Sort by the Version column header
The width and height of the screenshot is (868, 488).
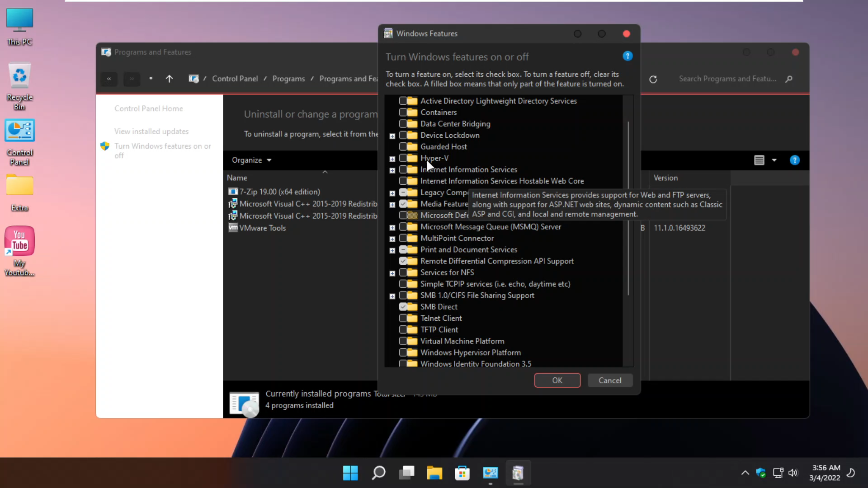coord(665,178)
